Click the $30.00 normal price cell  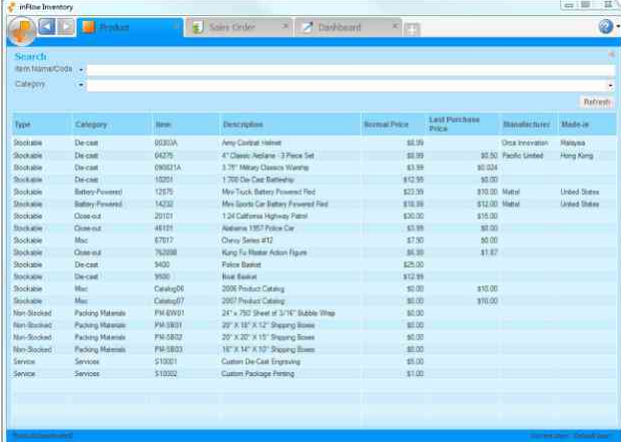(x=413, y=216)
